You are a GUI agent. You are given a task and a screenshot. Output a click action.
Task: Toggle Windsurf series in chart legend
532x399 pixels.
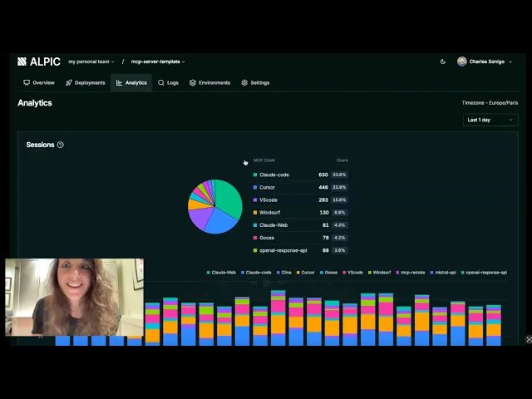(380, 273)
